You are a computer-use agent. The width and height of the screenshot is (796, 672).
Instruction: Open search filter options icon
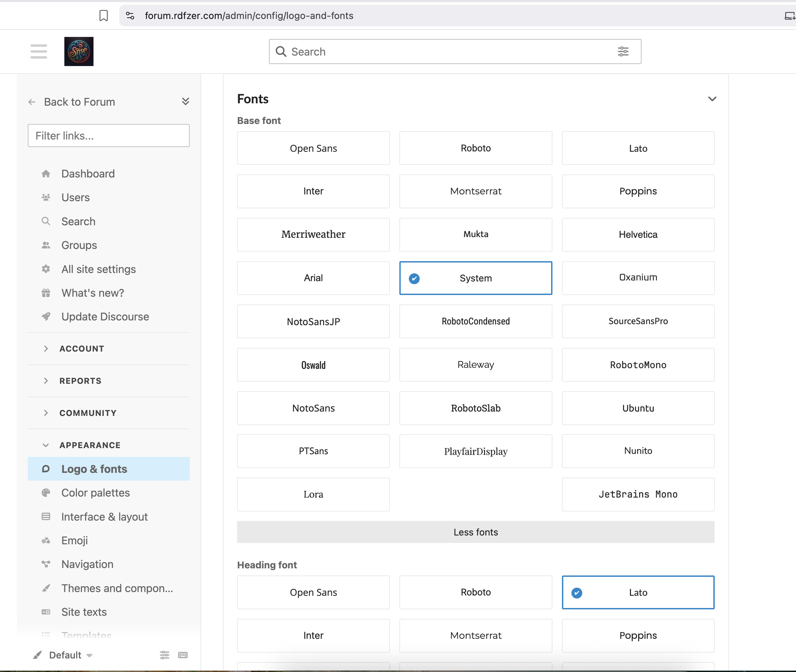(x=623, y=51)
